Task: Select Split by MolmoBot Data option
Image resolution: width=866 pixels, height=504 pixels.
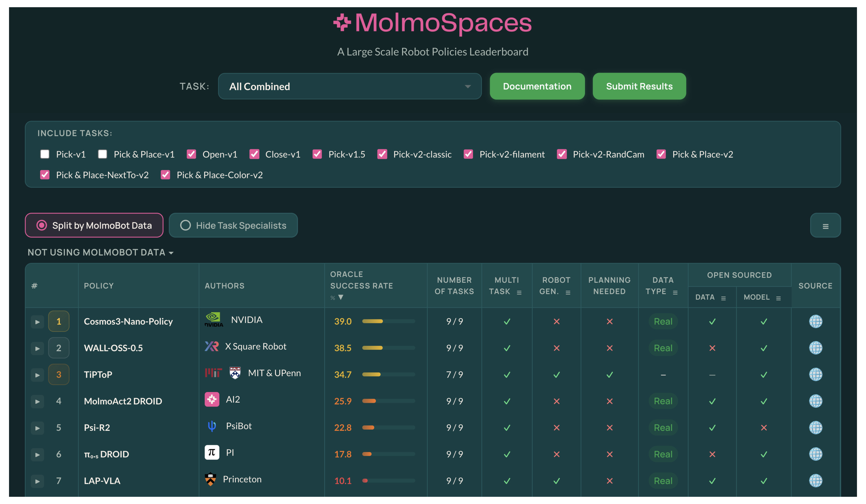Action: 94,225
